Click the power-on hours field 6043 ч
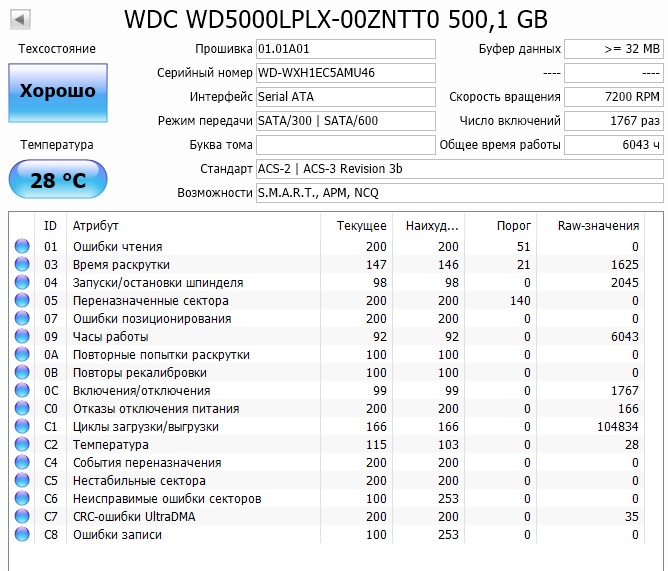Viewport: 668px width, 571px height. pos(614,145)
